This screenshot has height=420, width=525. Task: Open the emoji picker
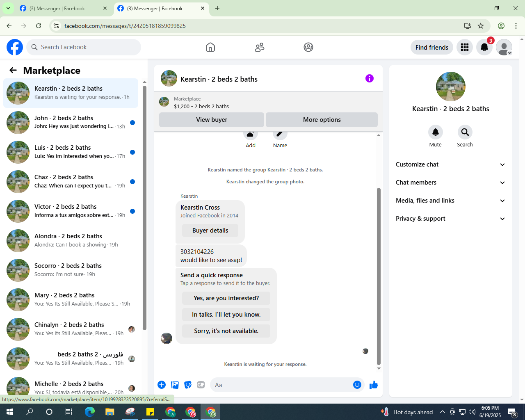[357, 385]
